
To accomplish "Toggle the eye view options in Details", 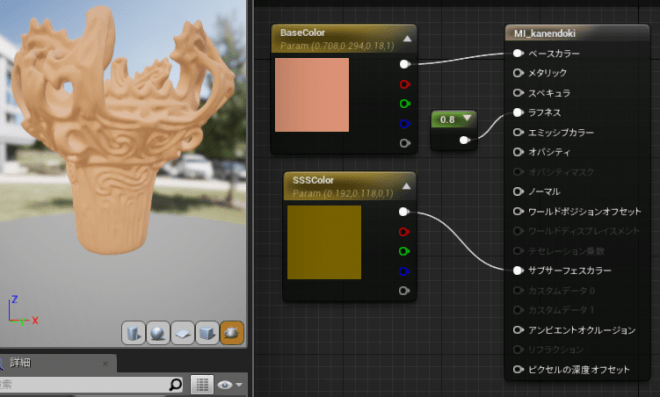I will (x=230, y=384).
